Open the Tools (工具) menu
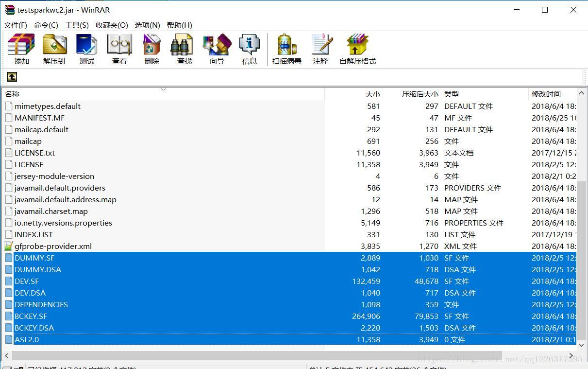 tap(77, 25)
